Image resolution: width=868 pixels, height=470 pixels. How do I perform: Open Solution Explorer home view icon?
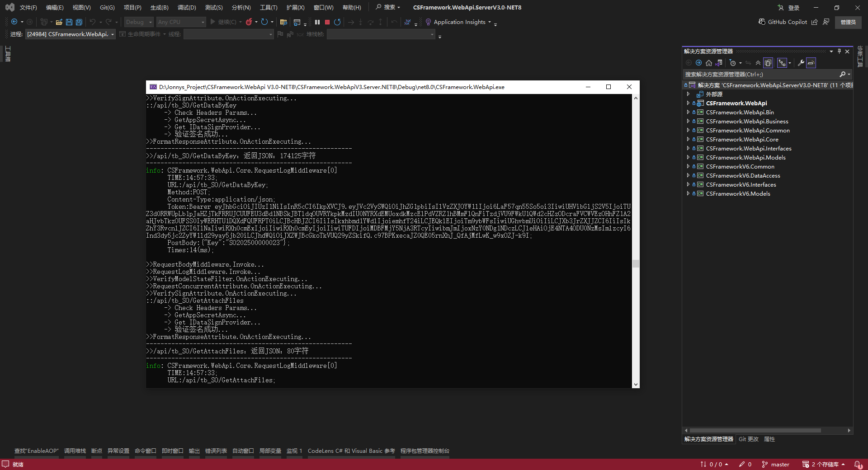click(709, 63)
